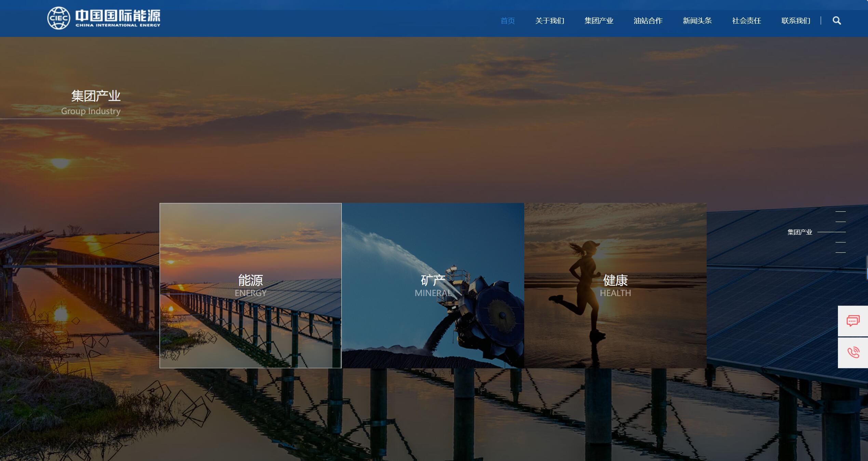Open the 能源 ENERGY industry card

tap(250, 285)
